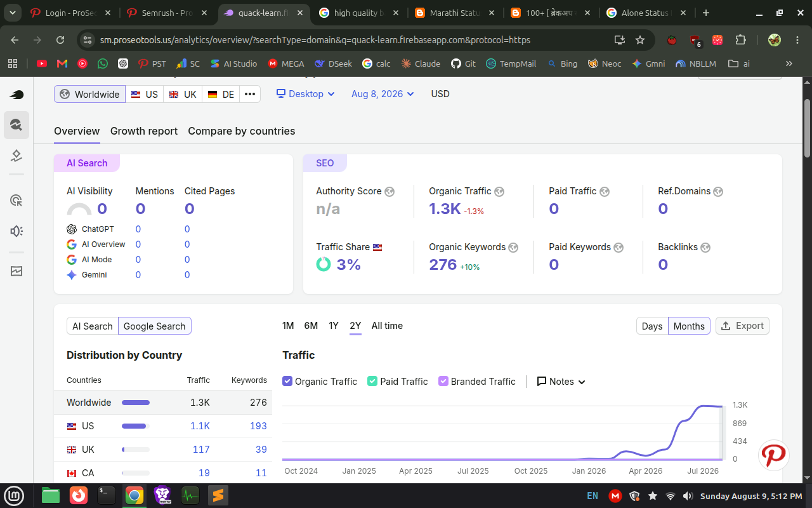Show hidden bookmarks with the double chevron
Viewport: 812px width, 508px height.
tap(789, 63)
